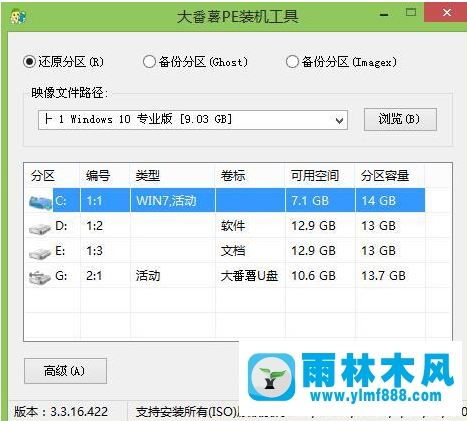Close the 大番薯PE装机工具 window
Screen dimensions: 467x421
click(x=446, y=13)
